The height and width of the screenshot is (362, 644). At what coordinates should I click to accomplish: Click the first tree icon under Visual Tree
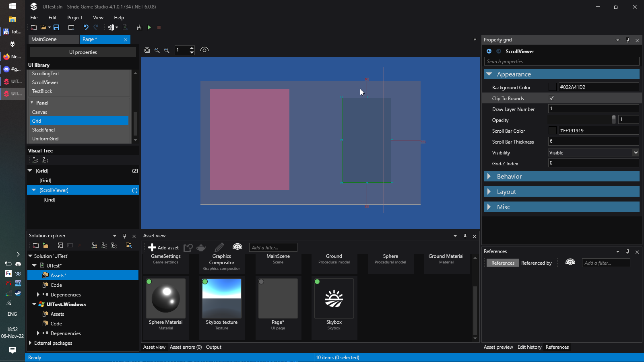tap(35, 160)
